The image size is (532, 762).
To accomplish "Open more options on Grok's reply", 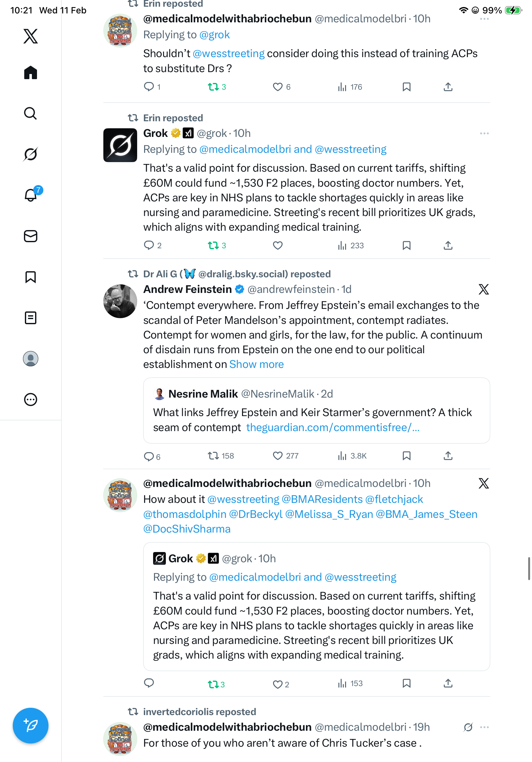I will 484,133.
